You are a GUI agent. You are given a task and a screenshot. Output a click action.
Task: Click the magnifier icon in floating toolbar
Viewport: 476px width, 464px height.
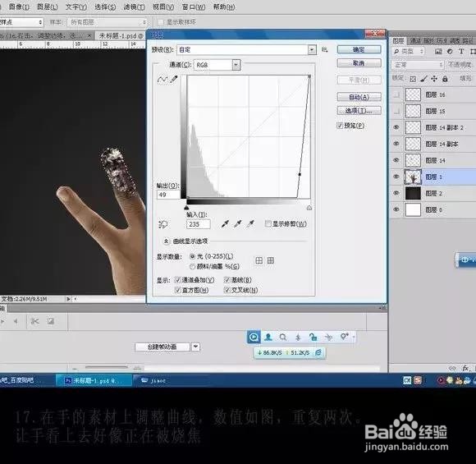click(283, 337)
